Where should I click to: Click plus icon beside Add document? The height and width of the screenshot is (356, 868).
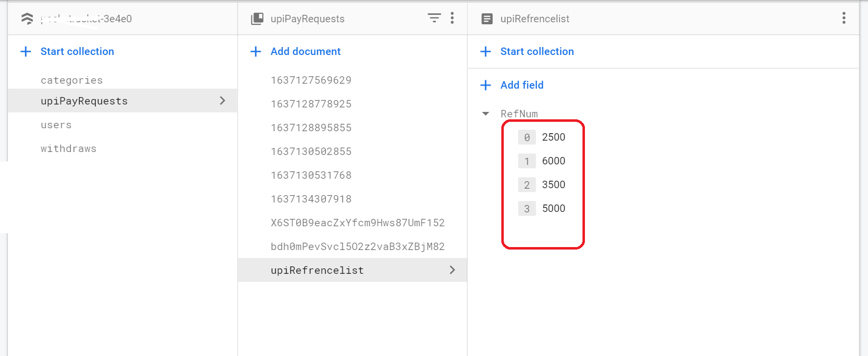click(x=256, y=51)
